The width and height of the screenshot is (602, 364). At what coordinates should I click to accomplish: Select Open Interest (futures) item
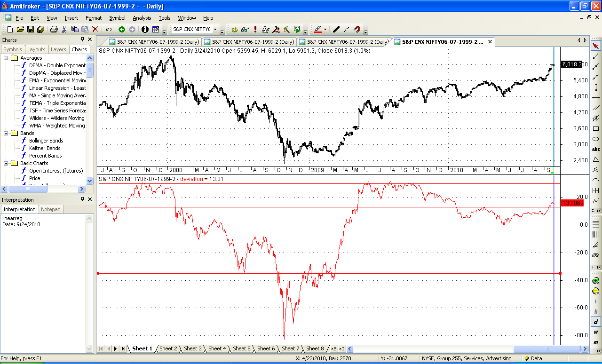tap(56, 171)
